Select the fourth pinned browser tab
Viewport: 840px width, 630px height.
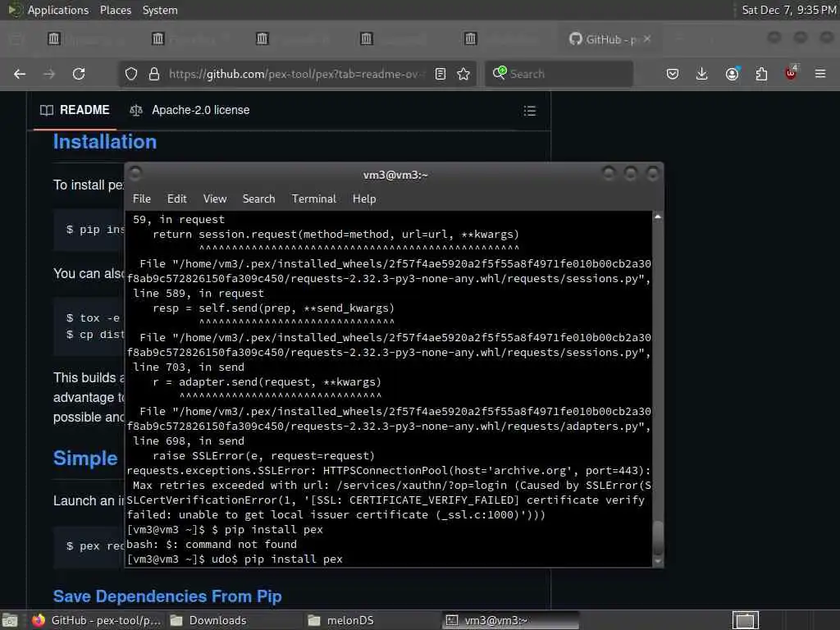click(x=367, y=39)
